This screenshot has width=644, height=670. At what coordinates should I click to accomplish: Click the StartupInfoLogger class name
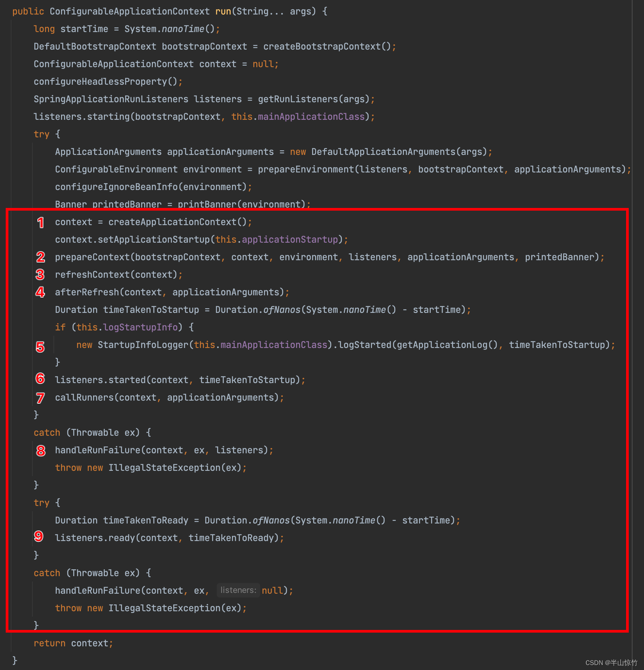pos(143,345)
